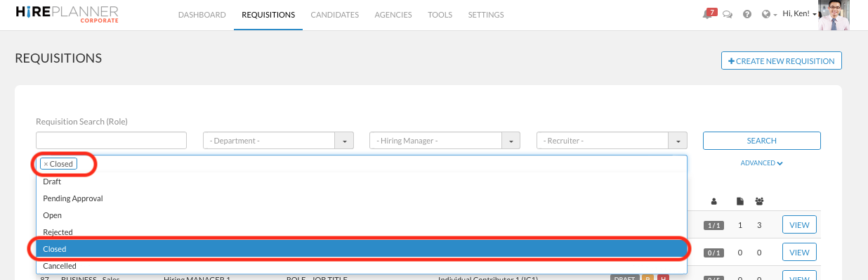The image size is (868, 280).
Task: Click View for the 0/1 row
Action: pos(799,252)
